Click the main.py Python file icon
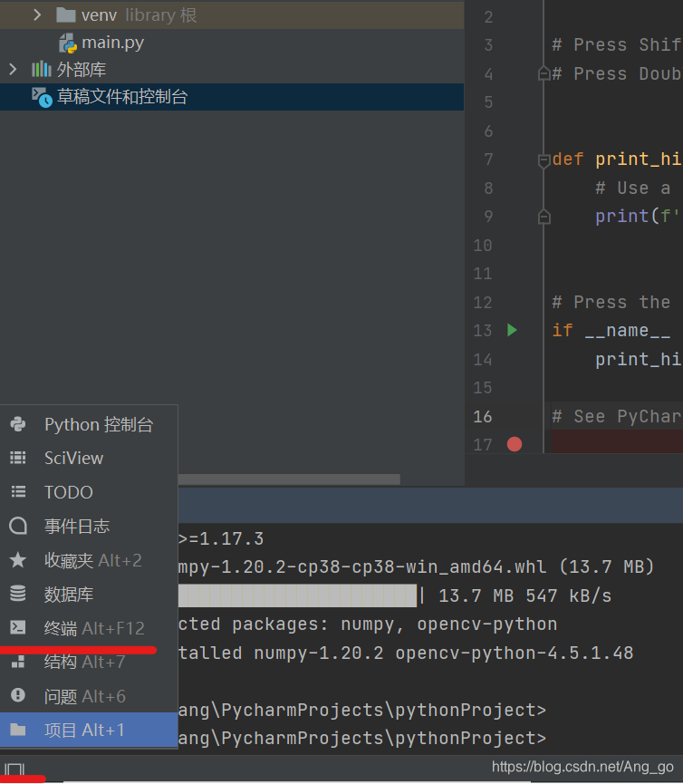 68,43
